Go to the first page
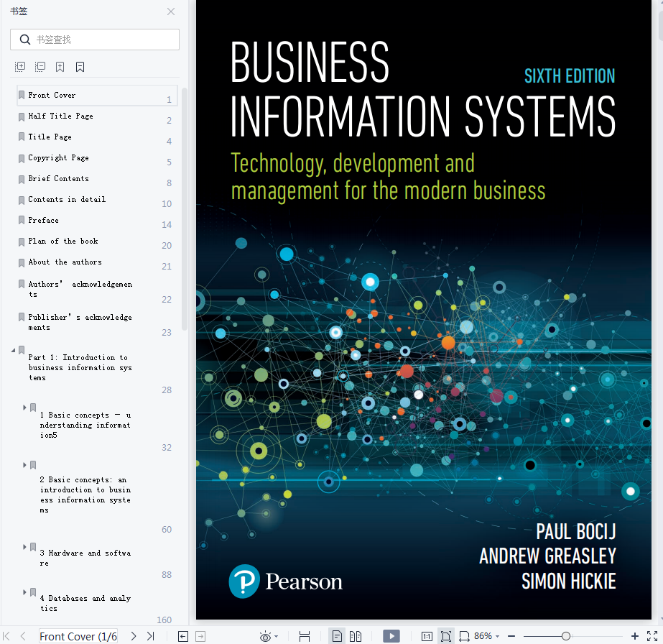663x644 pixels. pyautogui.click(x=6, y=635)
